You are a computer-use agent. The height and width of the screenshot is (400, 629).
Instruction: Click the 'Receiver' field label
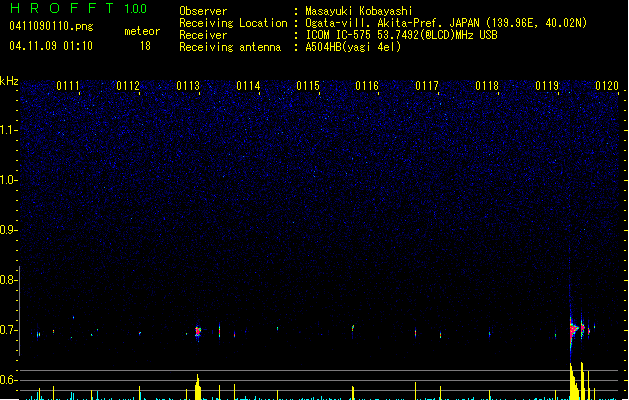(x=203, y=35)
